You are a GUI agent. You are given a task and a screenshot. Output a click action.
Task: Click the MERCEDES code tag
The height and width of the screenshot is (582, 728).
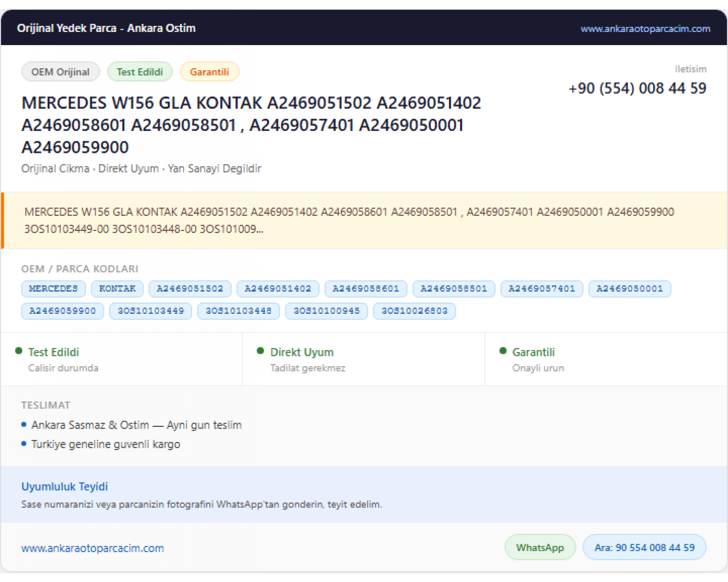(53, 289)
